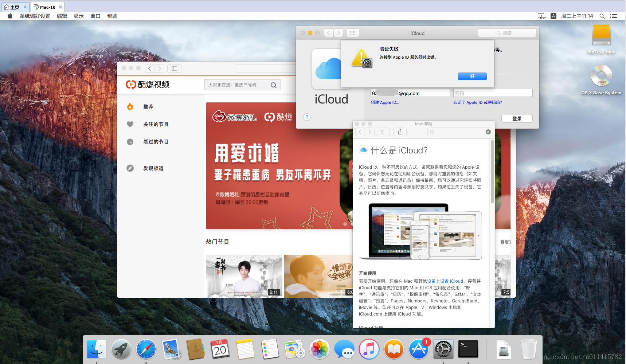
Task: Click Mac 帮助 vertical scrollbar
Action: (492, 172)
